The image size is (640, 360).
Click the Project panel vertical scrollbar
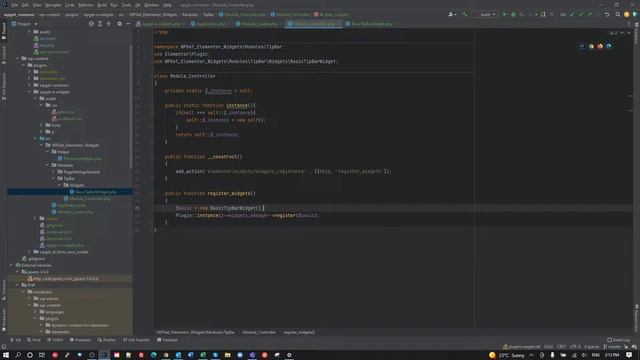131,106
